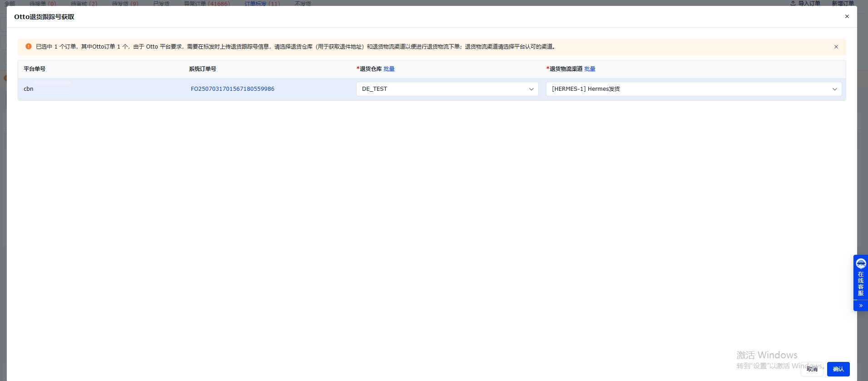868x381 pixels.
Task: Collapse the online service sidebar arrow
Action: (861, 306)
